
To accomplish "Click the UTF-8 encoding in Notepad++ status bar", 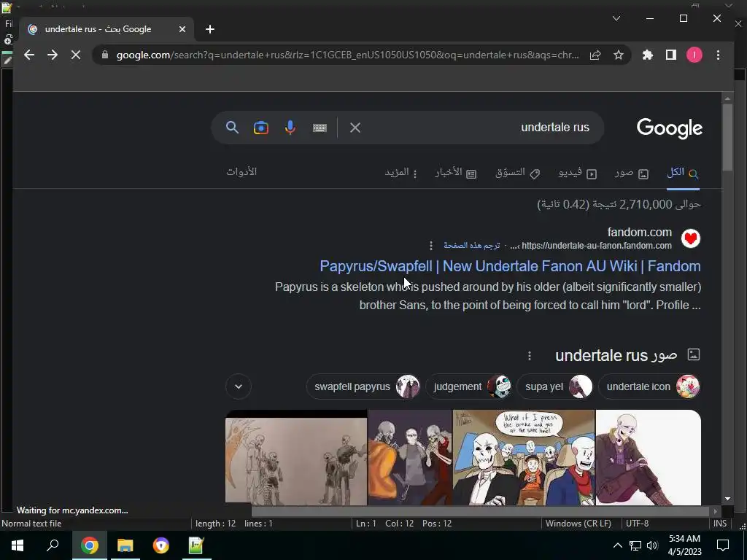I will tap(637, 524).
